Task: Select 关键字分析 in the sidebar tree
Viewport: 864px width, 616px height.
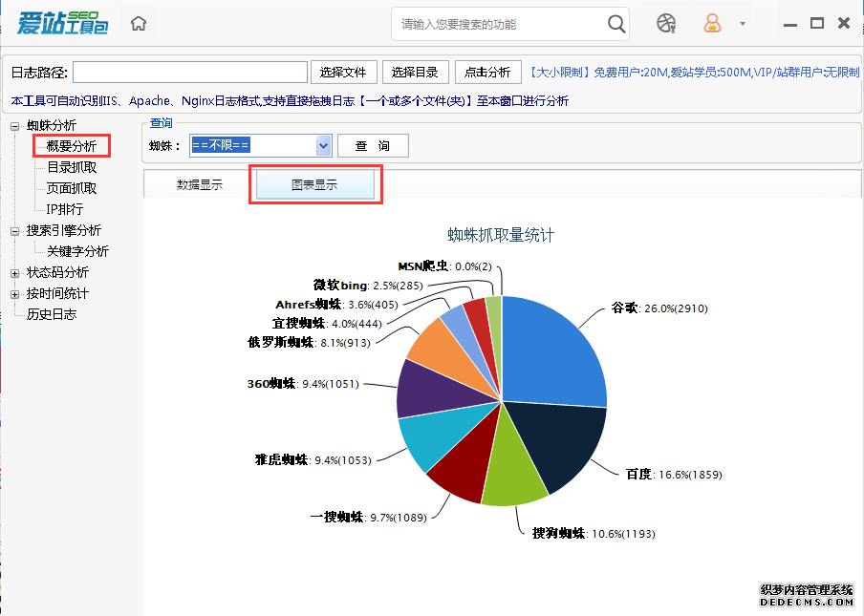Action: point(77,251)
